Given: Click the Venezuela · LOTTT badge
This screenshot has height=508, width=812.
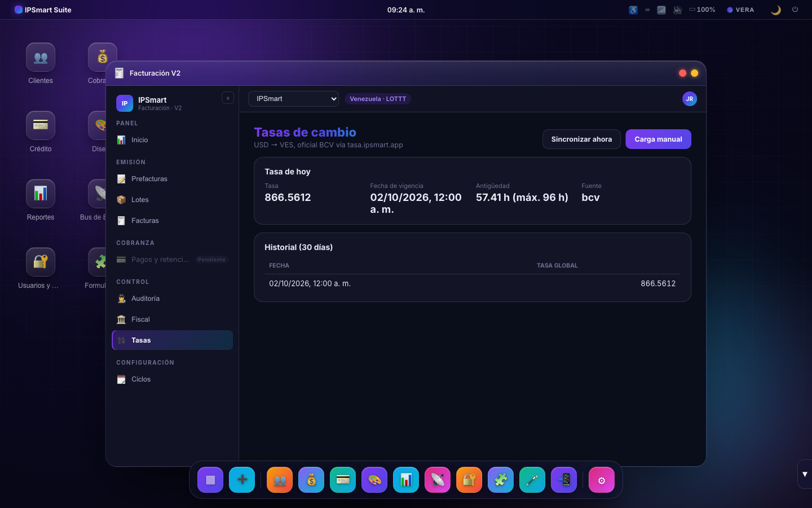Looking at the screenshot, I should [x=378, y=99].
